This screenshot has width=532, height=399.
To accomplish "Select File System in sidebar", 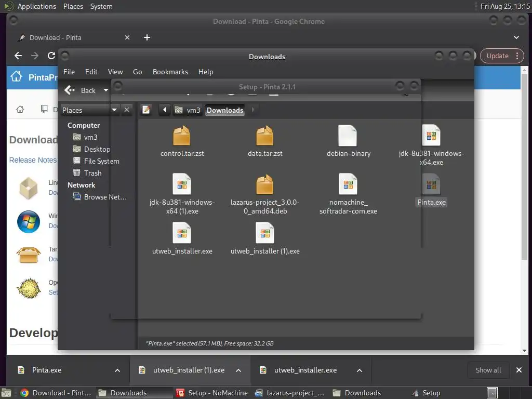I will point(96,161).
